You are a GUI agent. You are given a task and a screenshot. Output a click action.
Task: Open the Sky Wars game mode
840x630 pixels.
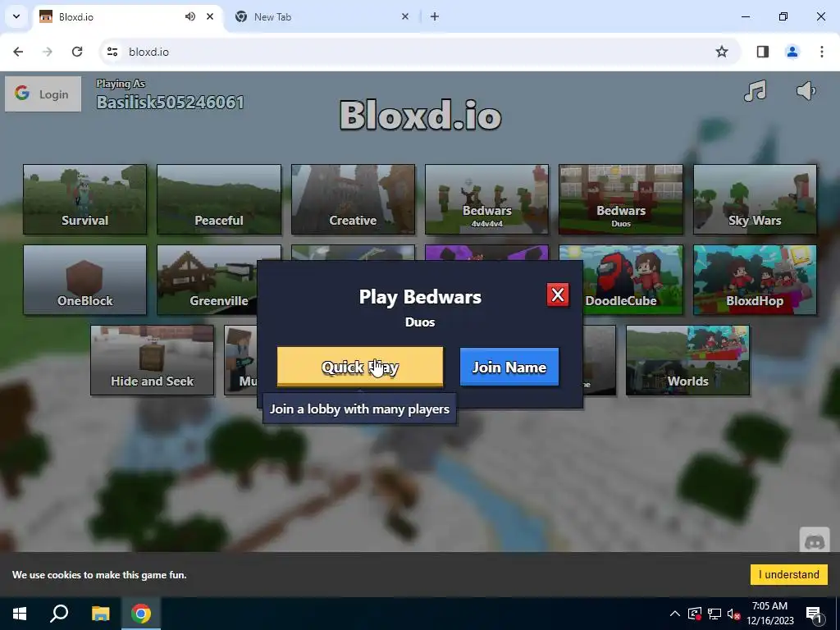pyautogui.click(x=755, y=199)
